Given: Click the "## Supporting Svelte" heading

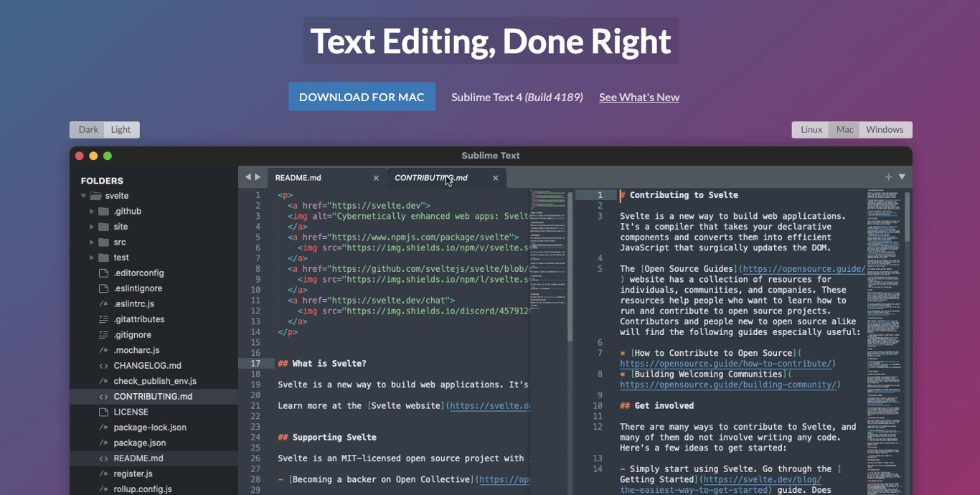Looking at the screenshot, I should [x=327, y=438].
